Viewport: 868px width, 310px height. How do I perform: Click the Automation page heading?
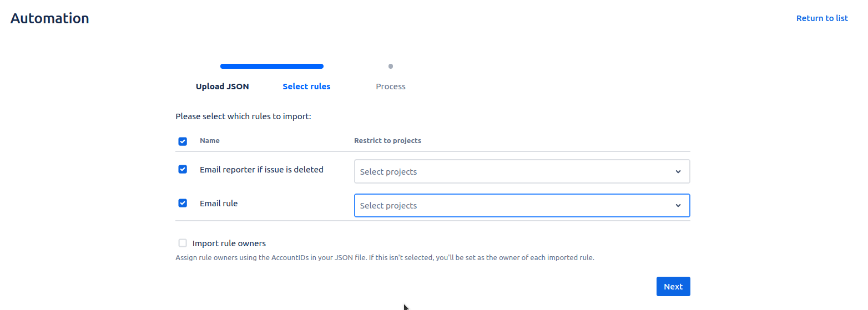coord(50,18)
